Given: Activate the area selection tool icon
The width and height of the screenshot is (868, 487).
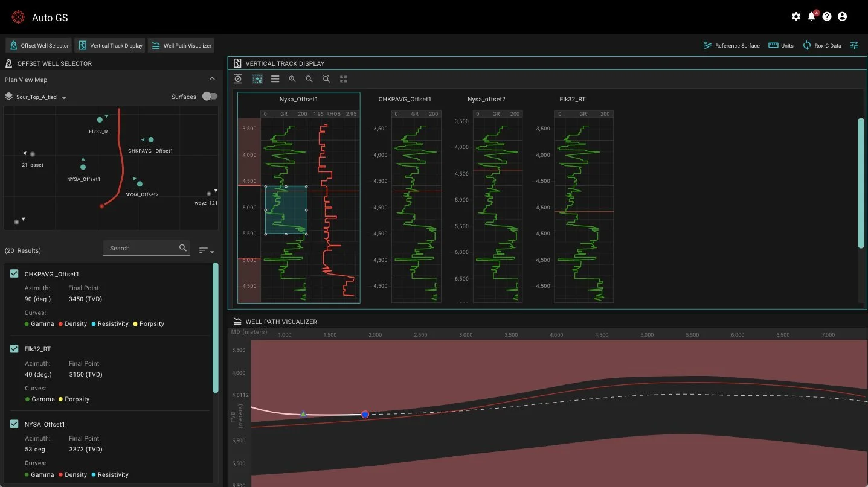Looking at the screenshot, I should pos(257,79).
